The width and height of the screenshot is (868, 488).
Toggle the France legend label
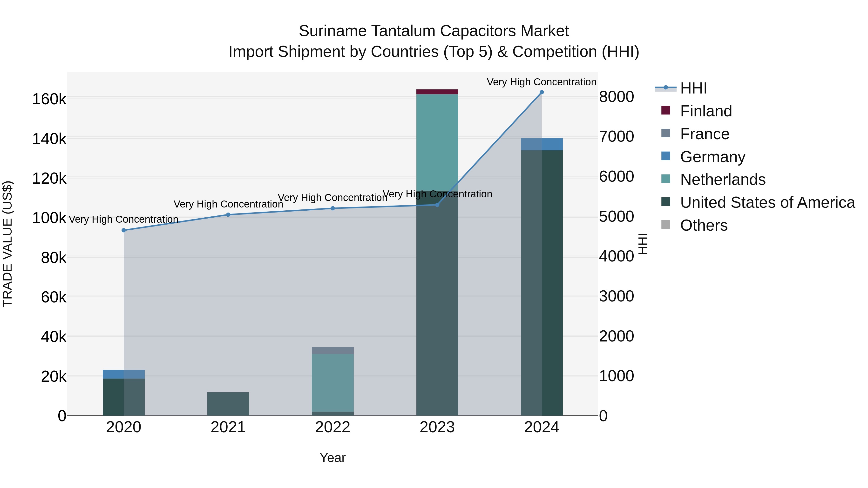pos(705,134)
